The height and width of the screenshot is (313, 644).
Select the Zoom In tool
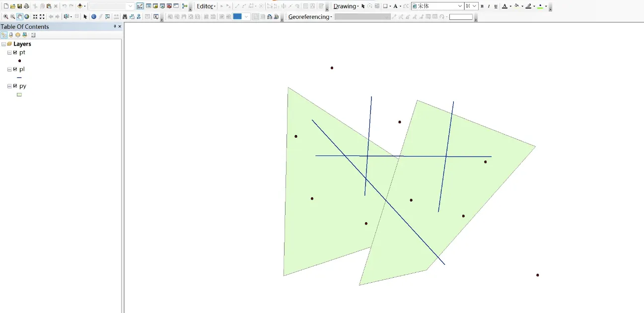coord(6,17)
